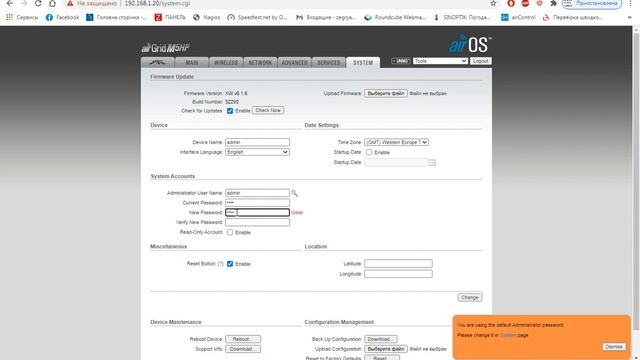Toggle the Reset Button Enable checkbox
Image resolution: width=640 pixels, height=360 pixels.
pos(230,264)
